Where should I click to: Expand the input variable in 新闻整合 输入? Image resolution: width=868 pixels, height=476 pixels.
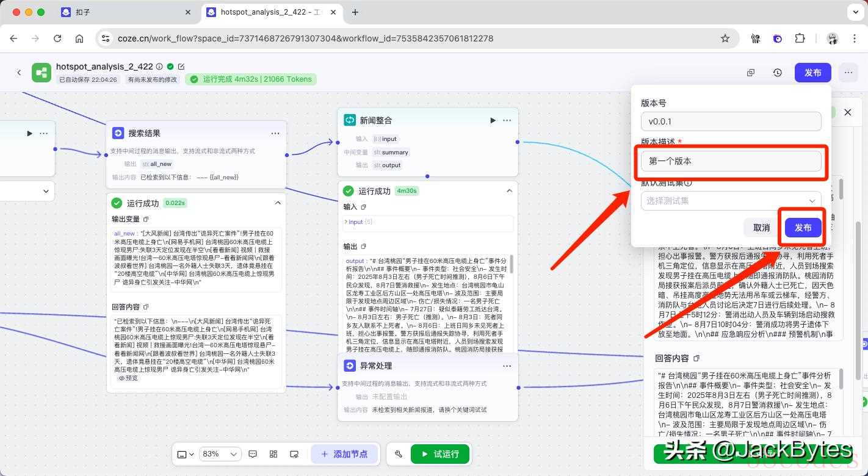[x=346, y=222]
